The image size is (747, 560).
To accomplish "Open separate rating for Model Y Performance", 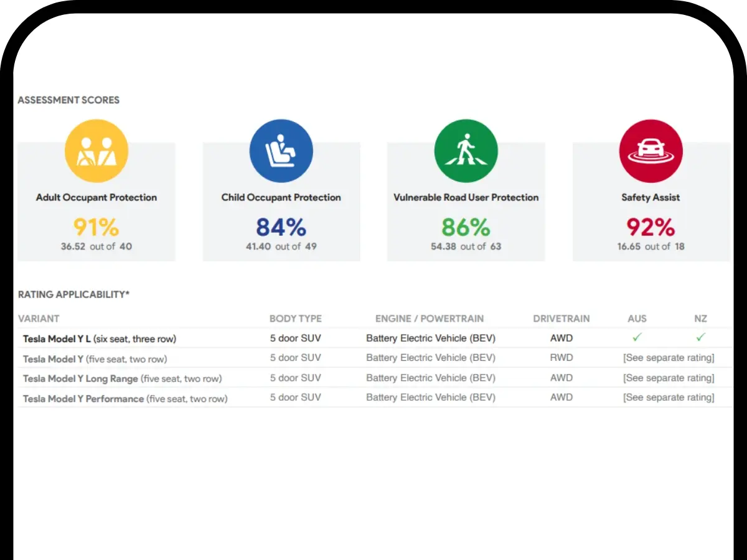I will tap(669, 398).
